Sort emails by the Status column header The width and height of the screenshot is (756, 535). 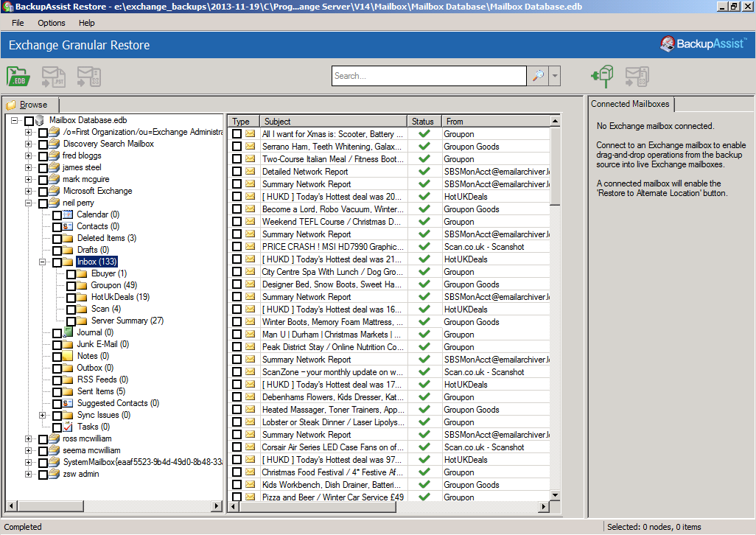coord(424,122)
